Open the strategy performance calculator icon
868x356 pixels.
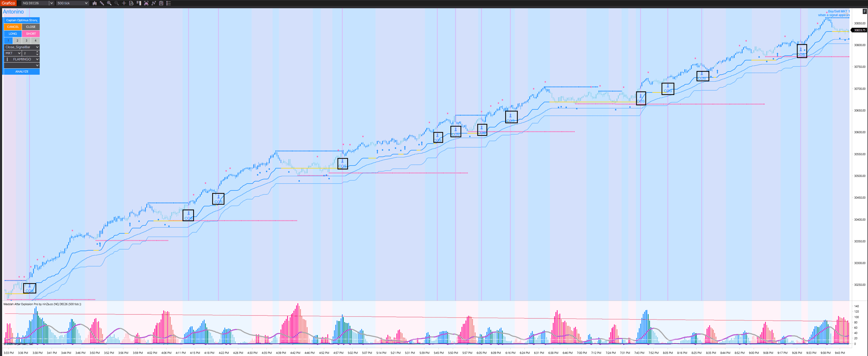click(x=161, y=3)
